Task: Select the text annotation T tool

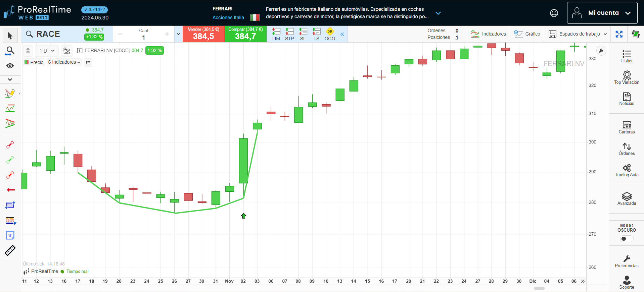Action: point(10,235)
